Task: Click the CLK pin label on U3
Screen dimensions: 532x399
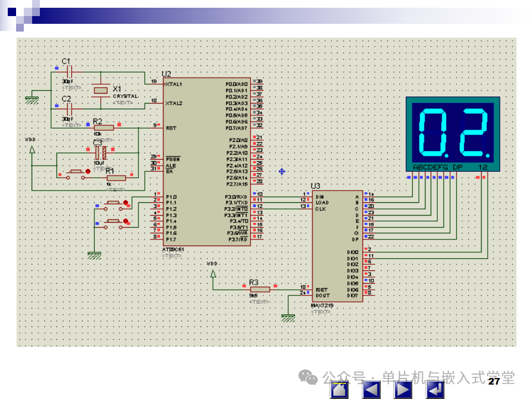Action: (321, 209)
